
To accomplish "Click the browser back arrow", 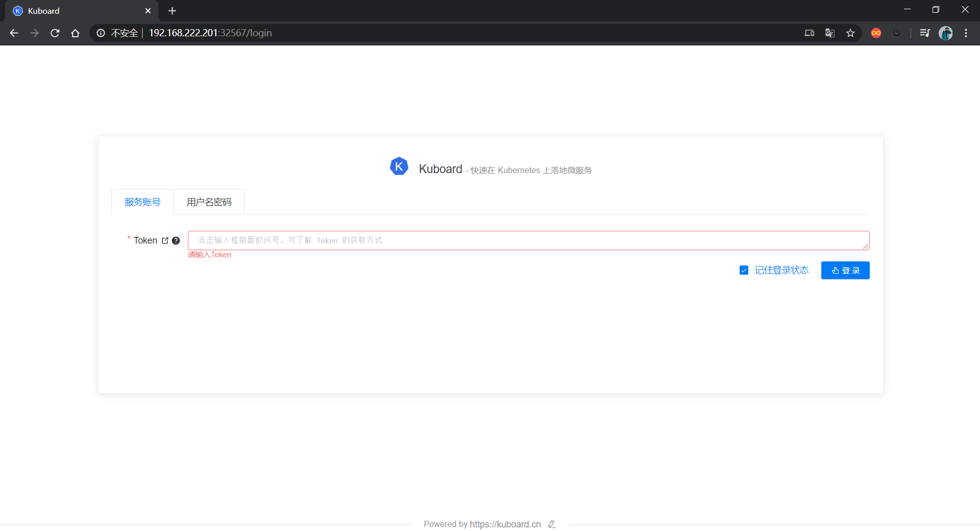I will pos(14,33).
